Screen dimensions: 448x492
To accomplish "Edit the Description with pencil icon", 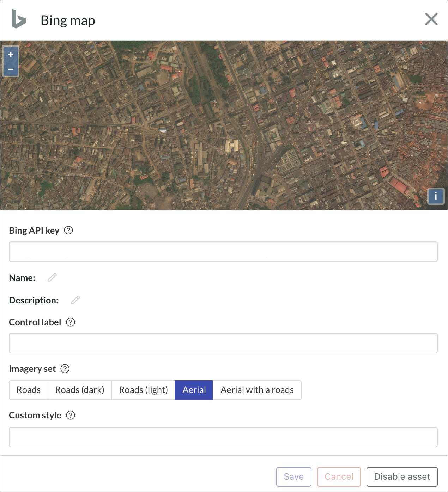I will pos(75,300).
